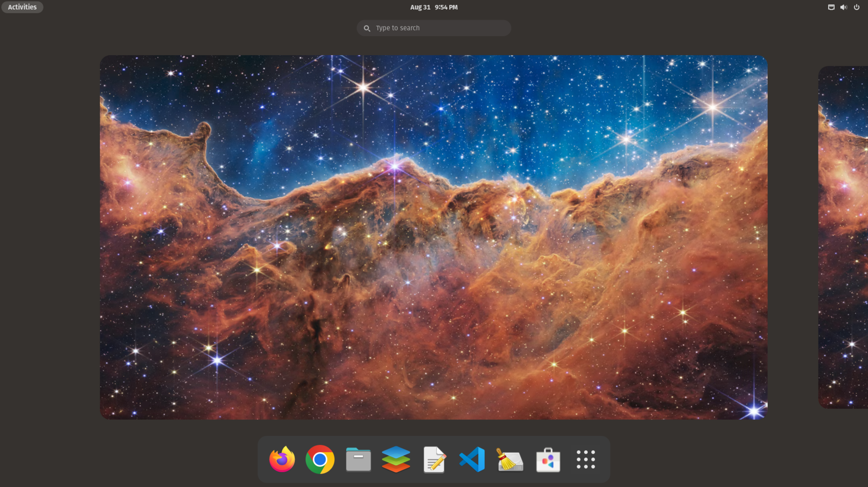Open the Software store bag icon
The width and height of the screenshot is (868, 487).
coord(548,459)
